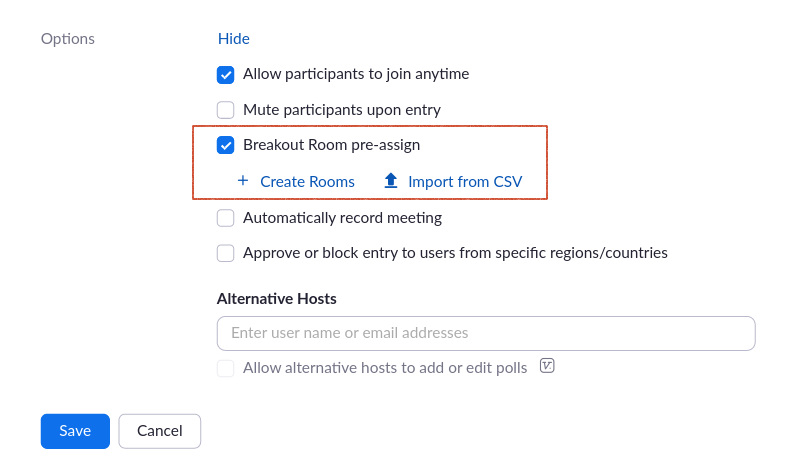The image size is (787, 463).
Task: Click the upload arrow icon for CSV import
Action: pos(391,181)
